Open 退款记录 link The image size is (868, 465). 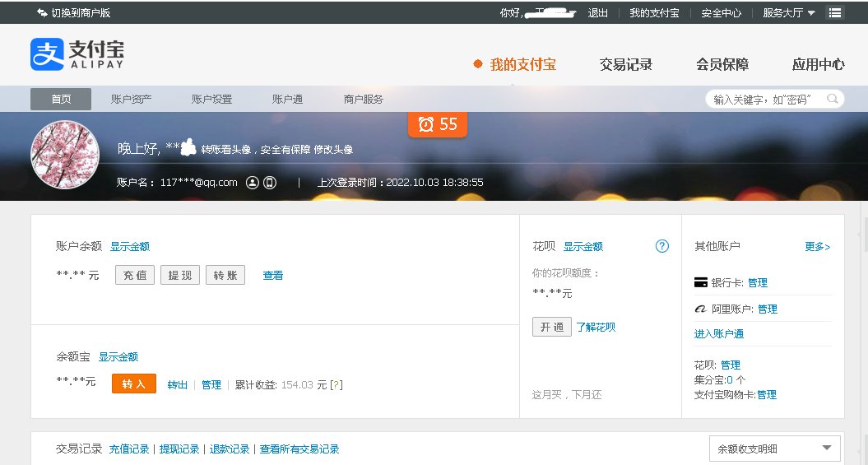tap(230, 449)
